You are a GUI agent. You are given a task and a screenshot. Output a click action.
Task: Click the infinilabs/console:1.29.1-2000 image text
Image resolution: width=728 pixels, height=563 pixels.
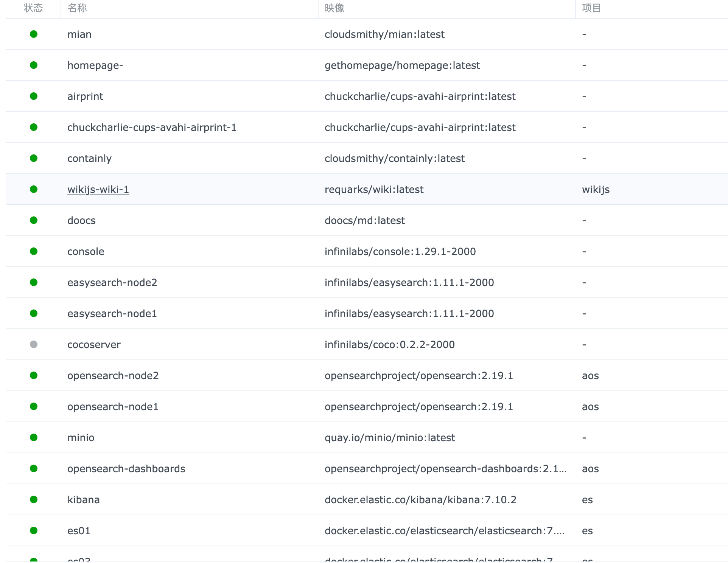(x=400, y=252)
